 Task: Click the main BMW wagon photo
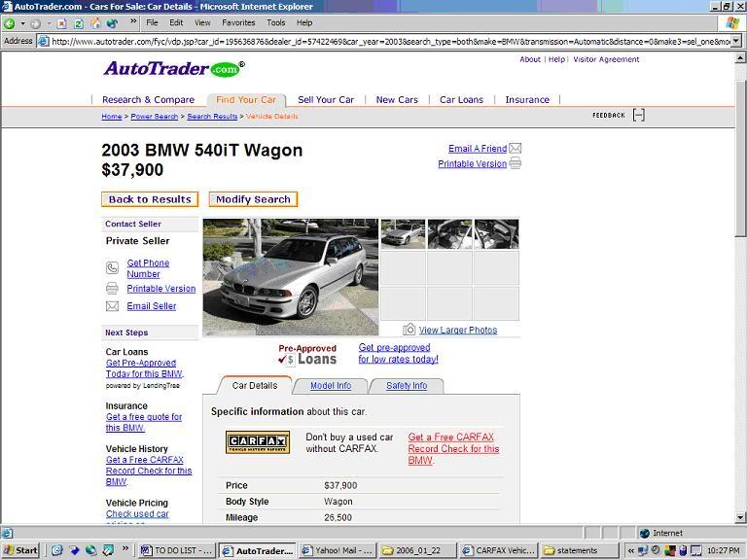[291, 277]
